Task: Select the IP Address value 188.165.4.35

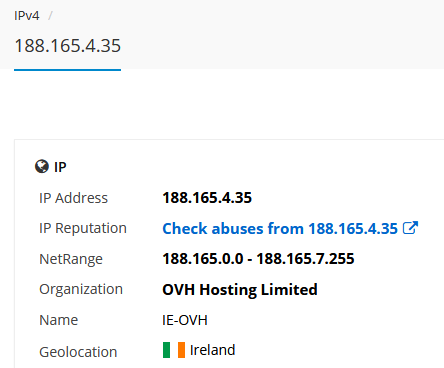Action: click(207, 198)
